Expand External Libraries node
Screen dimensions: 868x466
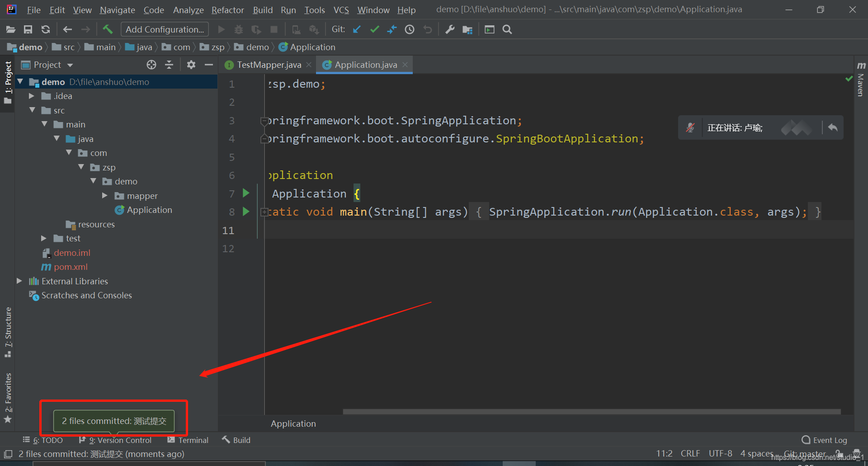tap(19, 281)
